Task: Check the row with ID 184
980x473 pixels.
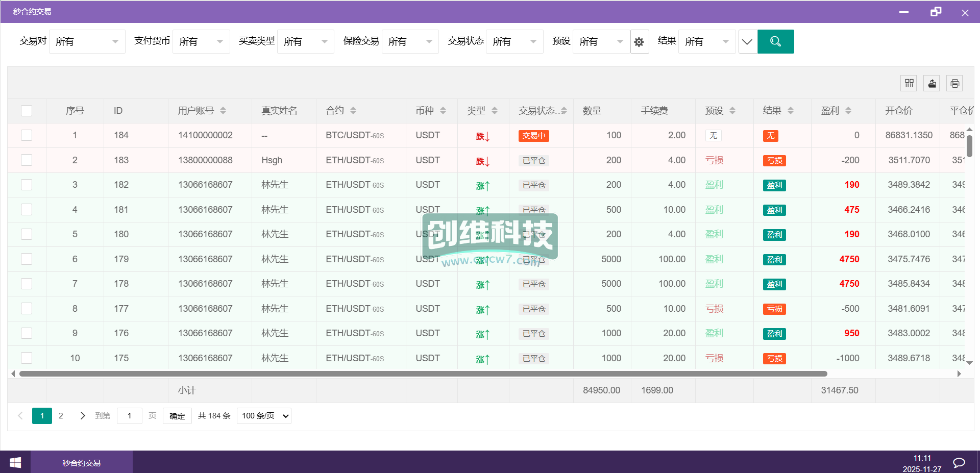Action: 27,135
